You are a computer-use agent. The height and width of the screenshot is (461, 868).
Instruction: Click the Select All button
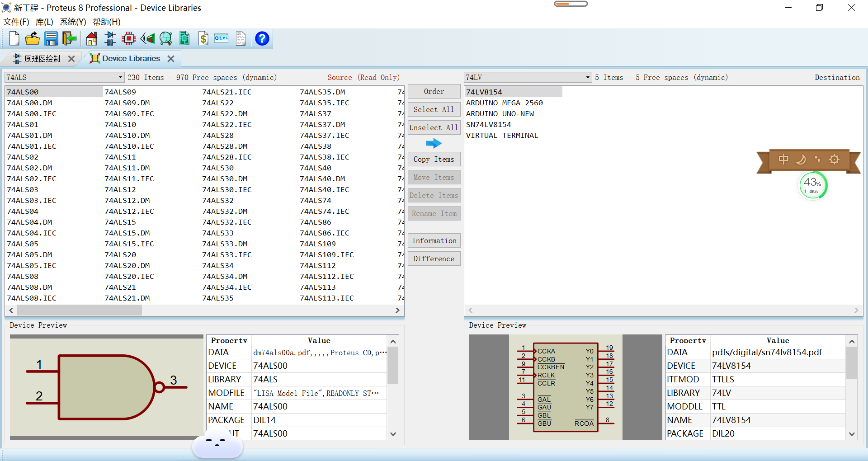pyautogui.click(x=434, y=109)
